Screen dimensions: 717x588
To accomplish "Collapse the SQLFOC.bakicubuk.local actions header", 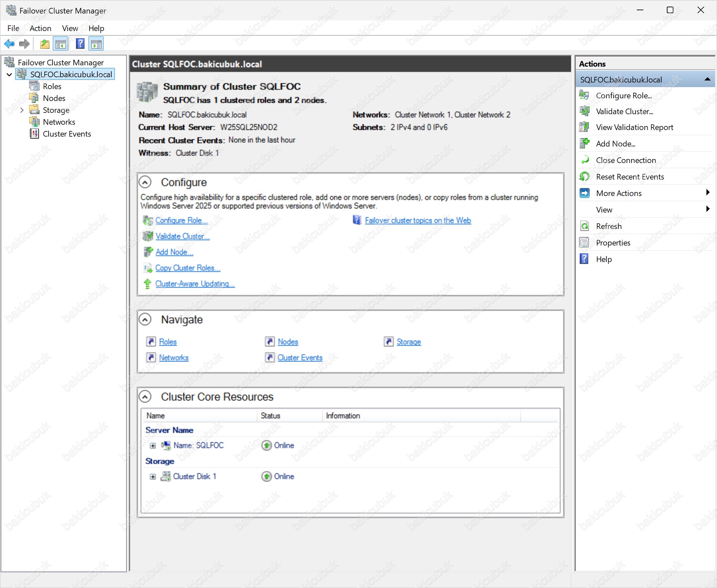I will (x=707, y=79).
